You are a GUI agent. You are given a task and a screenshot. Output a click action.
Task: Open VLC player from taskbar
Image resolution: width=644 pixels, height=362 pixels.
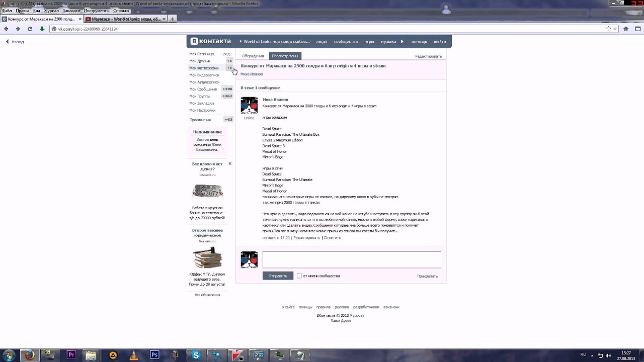134,355
